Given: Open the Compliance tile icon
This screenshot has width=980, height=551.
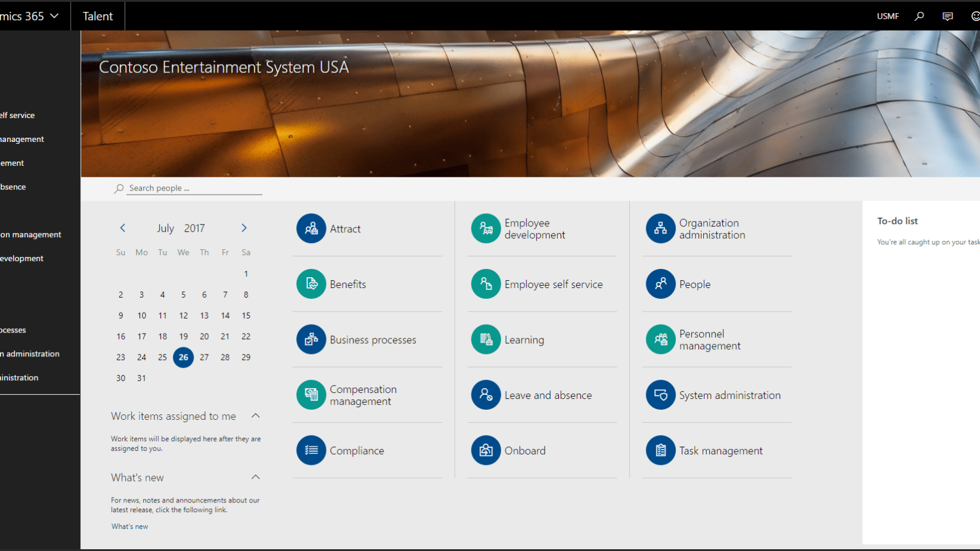Looking at the screenshot, I should click(x=311, y=450).
